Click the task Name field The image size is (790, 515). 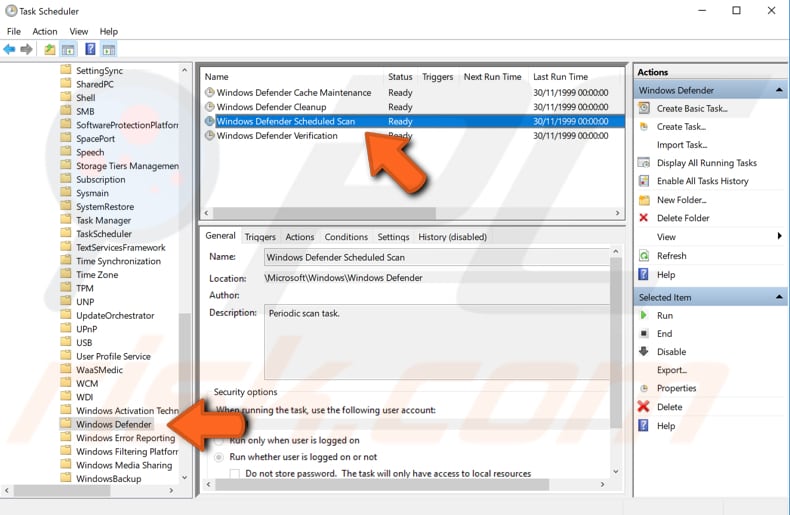tap(437, 257)
